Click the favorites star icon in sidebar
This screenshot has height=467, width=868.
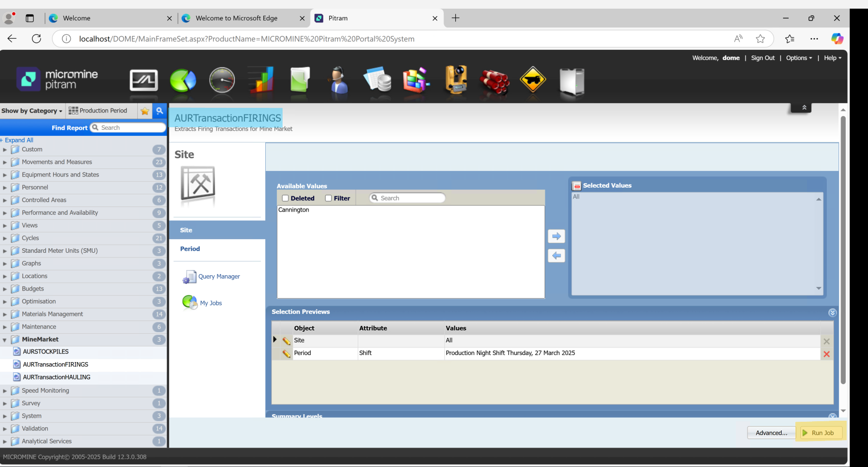click(x=145, y=111)
